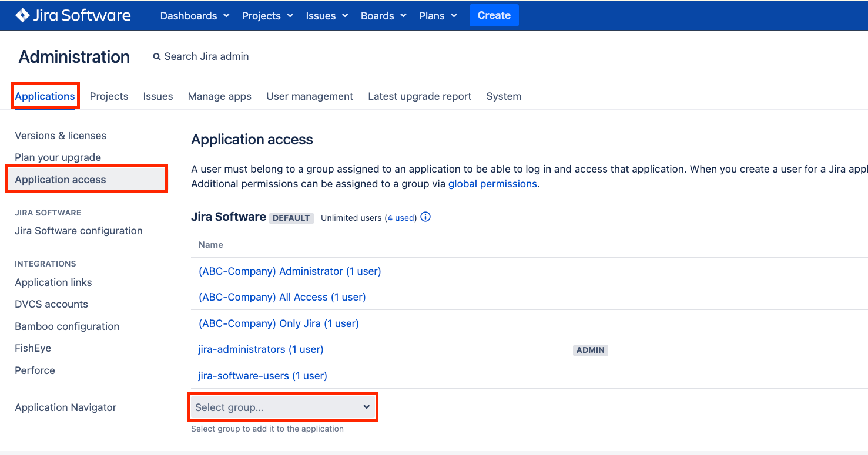Screen dimensions: 868x455
Task: Open Jira Software configuration
Action: point(79,231)
